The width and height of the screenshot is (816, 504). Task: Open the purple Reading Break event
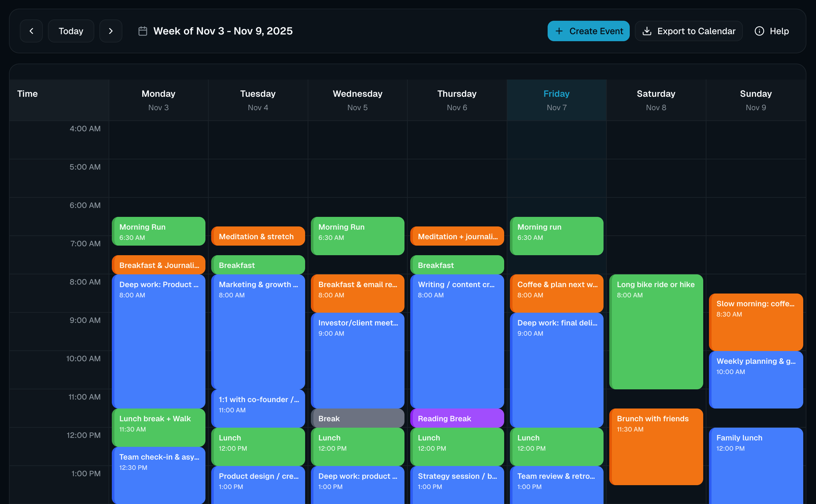457,418
